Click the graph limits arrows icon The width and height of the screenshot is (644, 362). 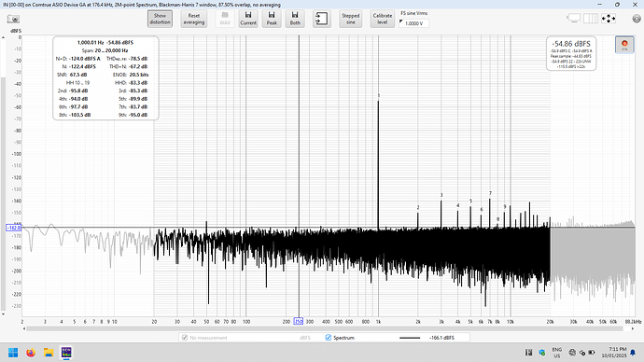pos(609,19)
